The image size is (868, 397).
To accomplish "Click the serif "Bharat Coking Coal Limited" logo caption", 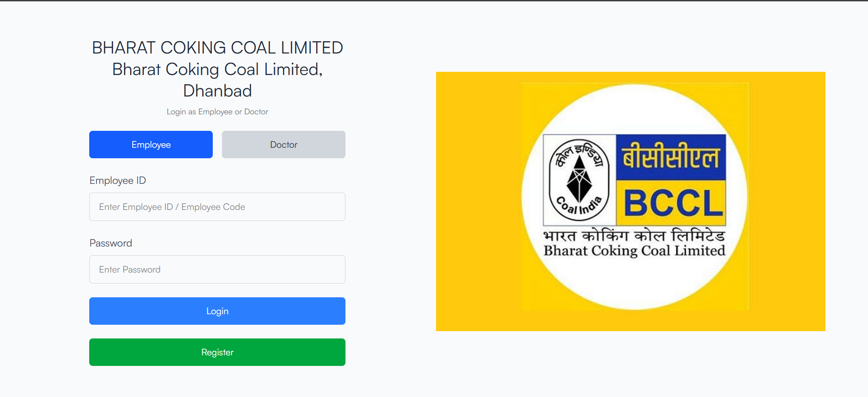I will coord(634,251).
